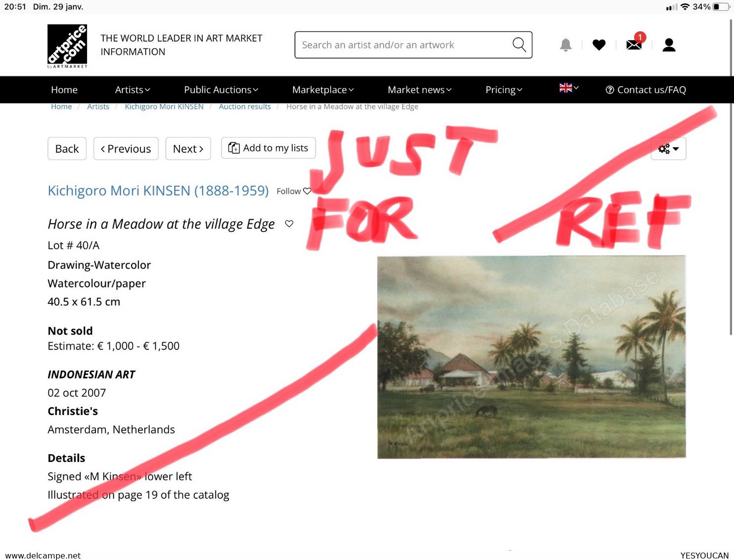Select the 'Watercolour/paper' medium text
The height and width of the screenshot is (560, 734).
(96, 283)
